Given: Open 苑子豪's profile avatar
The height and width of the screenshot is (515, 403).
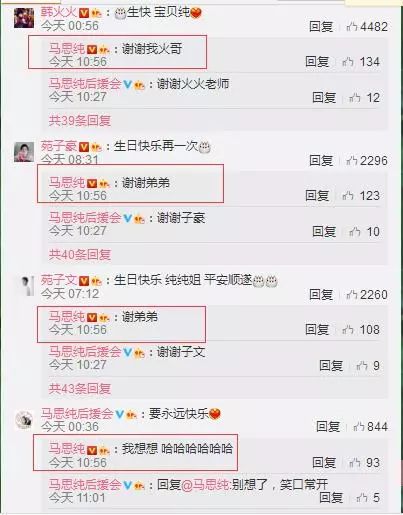Looking at the screenshot, I should [24, 152].
